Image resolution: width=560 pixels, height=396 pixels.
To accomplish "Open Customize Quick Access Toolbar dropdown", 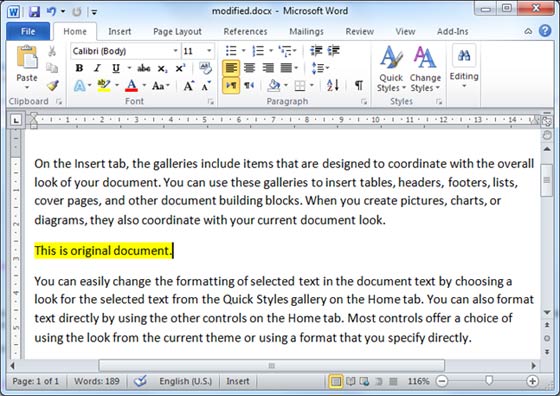I will tap(94, 12).
